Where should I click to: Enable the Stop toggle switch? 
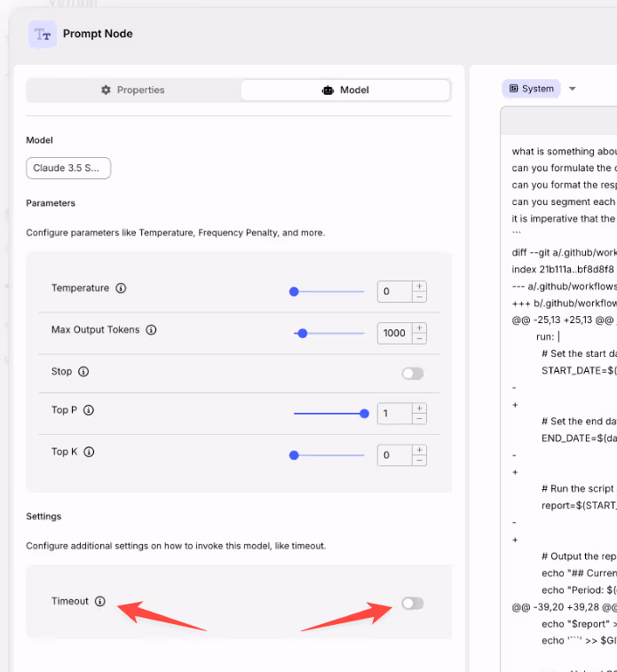pyautogui.click(x=413, y=374)
